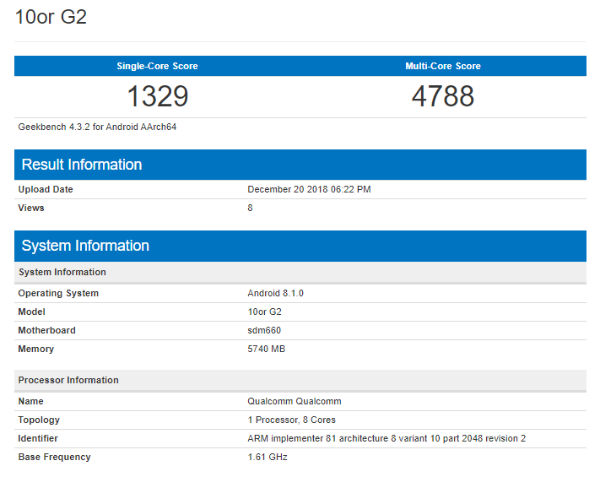Click the Result Information section header

pos(300,164)
